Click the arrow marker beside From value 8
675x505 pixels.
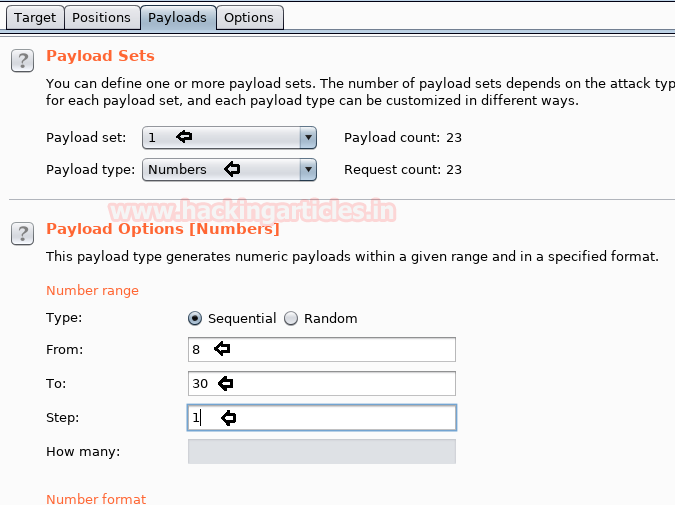point(222,349)
